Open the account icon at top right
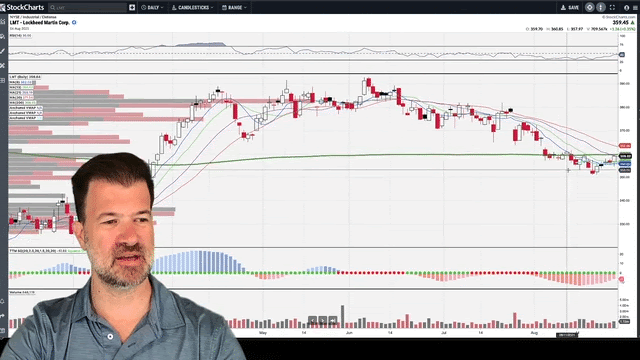The width and height of the screenshot is (640, 360). tap(627, 7)
